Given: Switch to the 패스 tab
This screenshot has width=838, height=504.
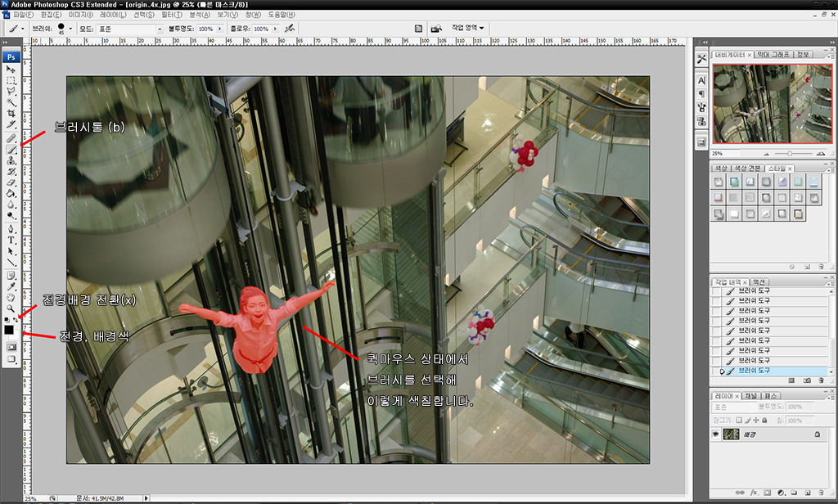Looking at the screenshot, I should tap(770, 396).
